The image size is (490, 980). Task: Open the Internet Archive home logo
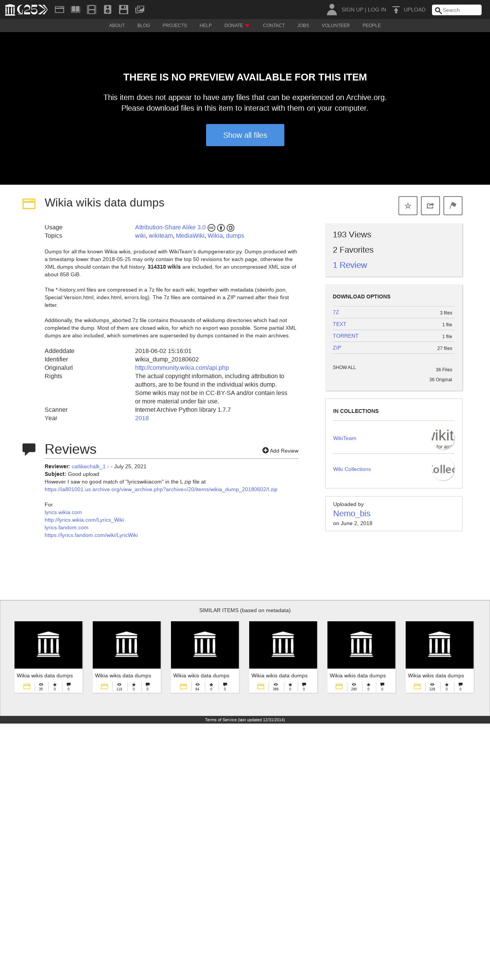coord(26,10)
